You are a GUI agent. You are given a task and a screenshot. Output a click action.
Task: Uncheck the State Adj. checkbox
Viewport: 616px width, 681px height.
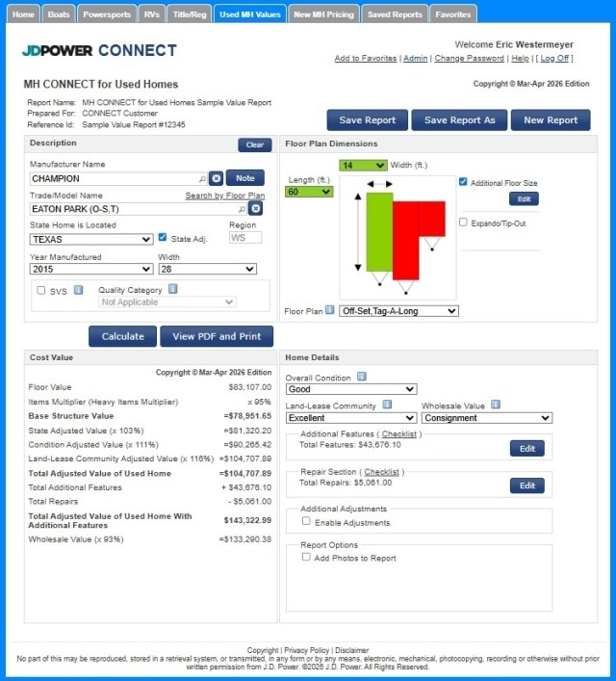coord(163,237)
